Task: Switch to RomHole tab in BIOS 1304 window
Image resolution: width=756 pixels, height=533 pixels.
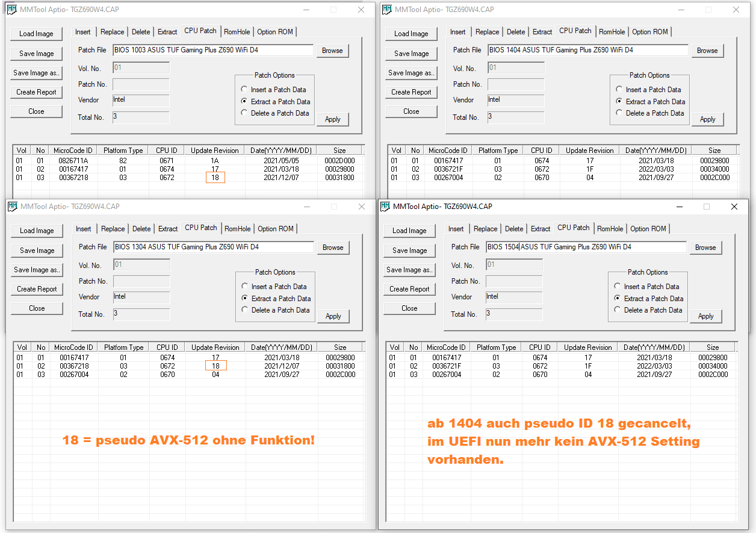Action: (238, 229)
